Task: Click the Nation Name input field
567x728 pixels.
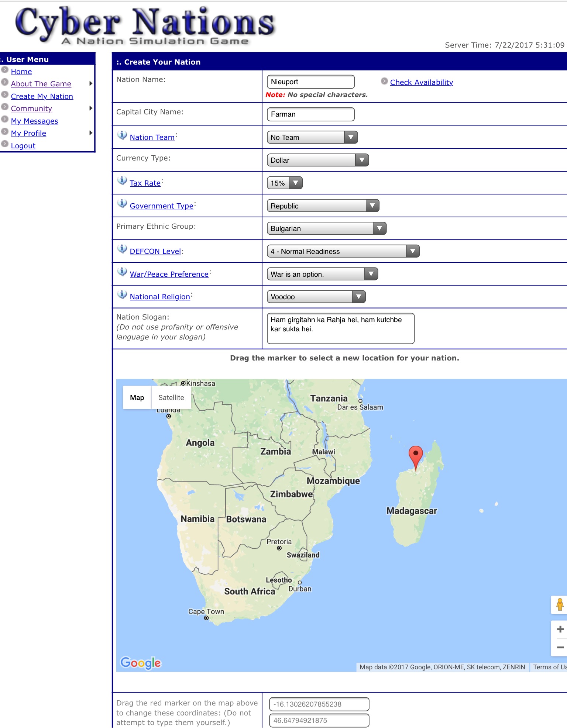Action: click(310, 82)
